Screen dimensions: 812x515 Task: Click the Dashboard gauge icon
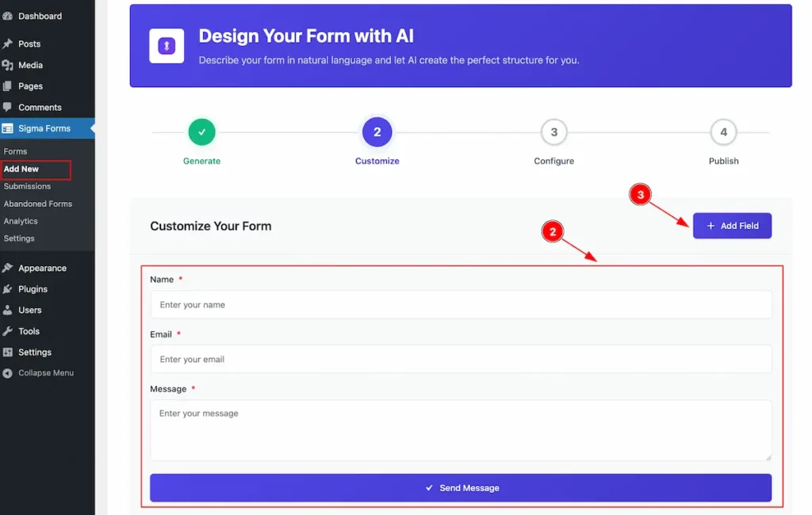pos(7,16)
